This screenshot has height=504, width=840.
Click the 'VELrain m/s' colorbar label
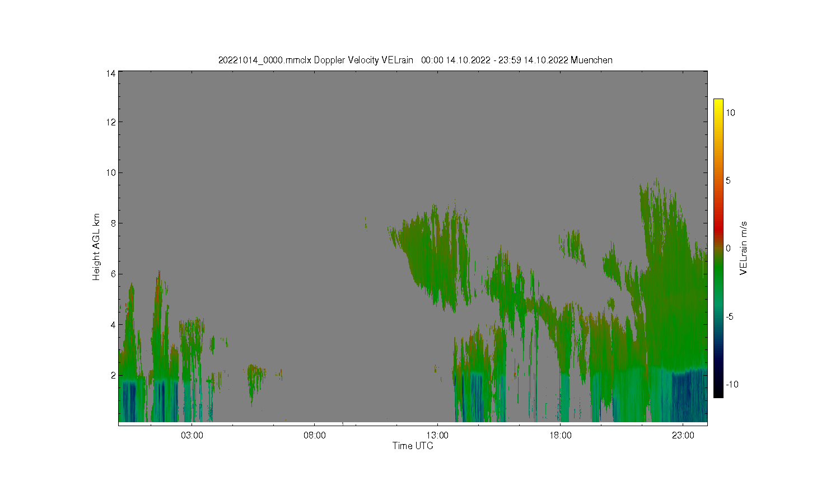click(x=744, y=248)
